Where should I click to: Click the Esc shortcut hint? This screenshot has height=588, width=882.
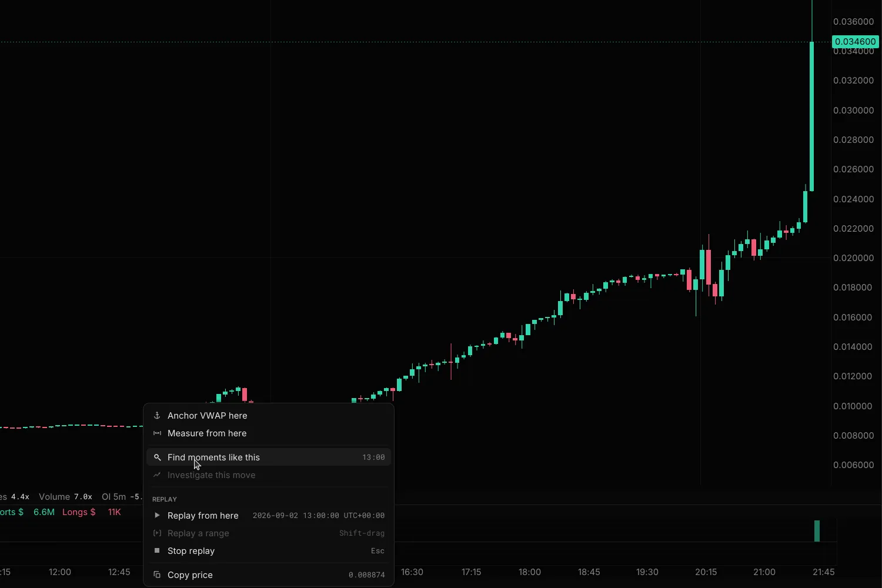point(378,551)
